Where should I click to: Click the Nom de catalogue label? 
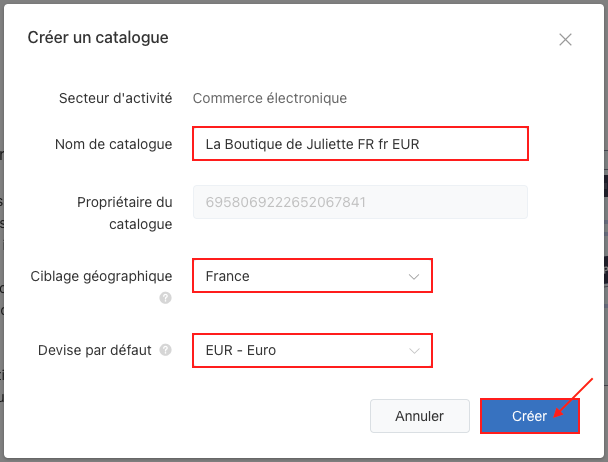pos(114,144)
